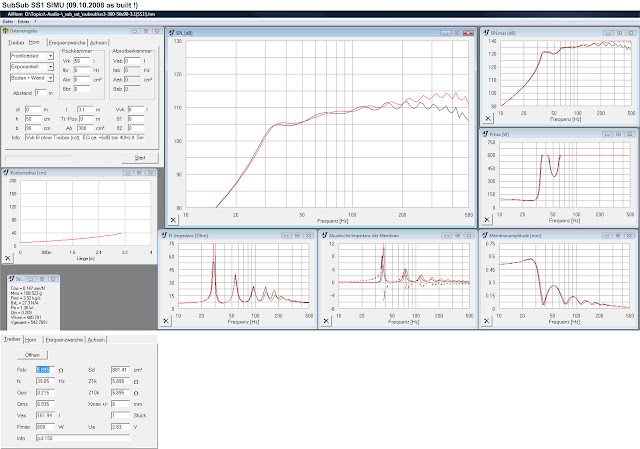Image resolution: width=640 pixels, height=449 pixels.
Task: Open the Boden + Wand dropdown
Action: click(49, 79)
